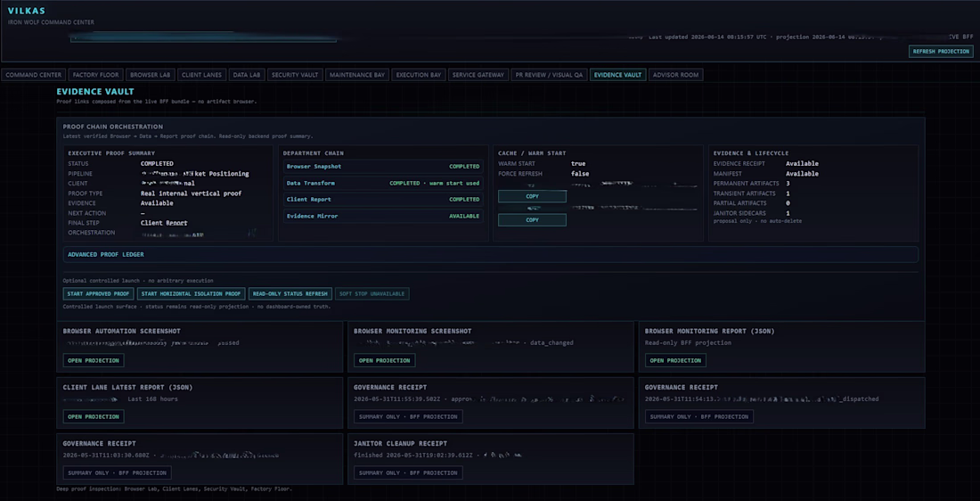Launch Start Horizontal Isolation Proof
The width and height of the screenshot is (980, 501).
point(192,294)
